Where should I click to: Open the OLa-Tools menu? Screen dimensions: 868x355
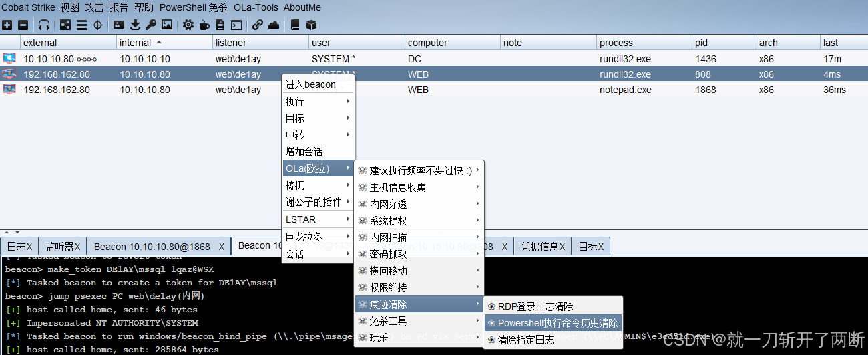(x=256, y=7)
